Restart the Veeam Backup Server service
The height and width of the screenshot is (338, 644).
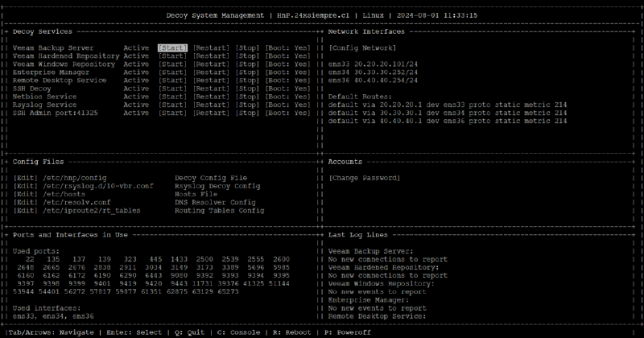pos(211,48)
